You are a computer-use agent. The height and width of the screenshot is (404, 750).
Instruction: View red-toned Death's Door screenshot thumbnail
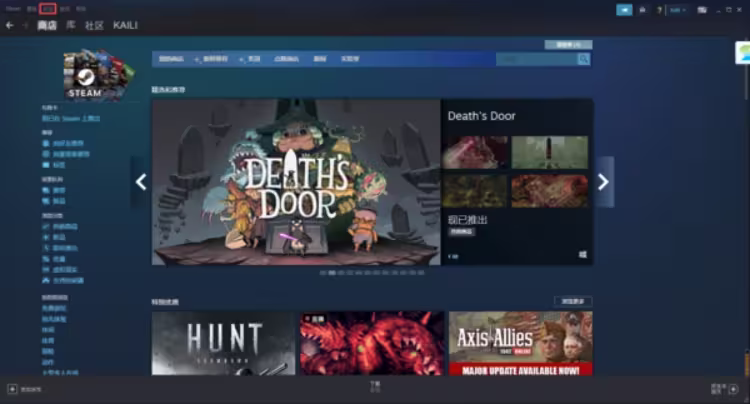(x=475, y=152)
